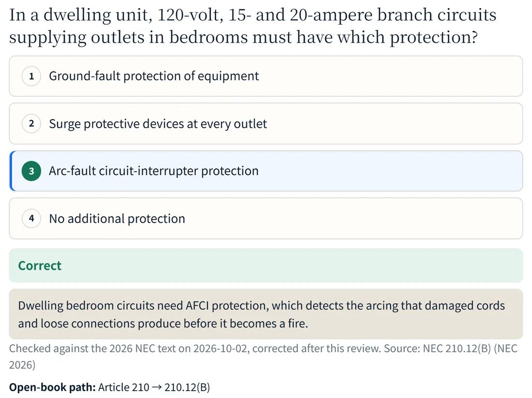
Task: Select 'Ground-fault protection of equipment' answer
Action: (266, 76)
